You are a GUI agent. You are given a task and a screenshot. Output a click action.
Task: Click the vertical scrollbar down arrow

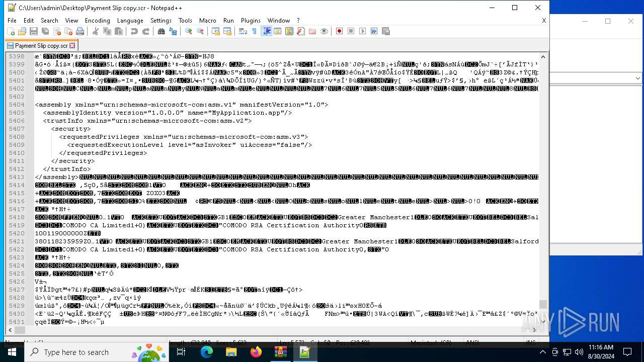[543, 322]
